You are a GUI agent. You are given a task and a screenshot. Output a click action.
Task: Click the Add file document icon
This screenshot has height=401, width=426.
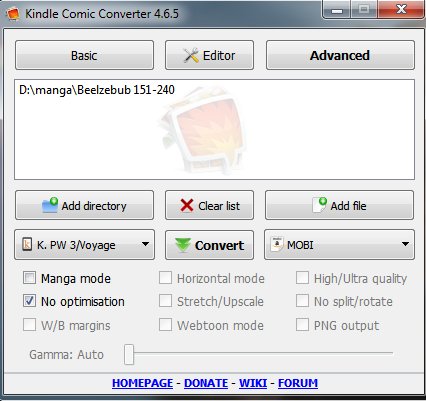319,205
